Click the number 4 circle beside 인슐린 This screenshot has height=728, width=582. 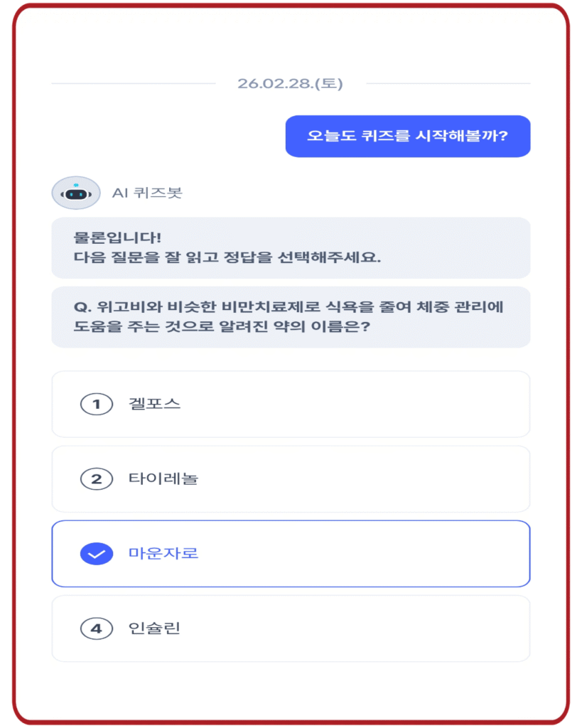coord(96,629)
